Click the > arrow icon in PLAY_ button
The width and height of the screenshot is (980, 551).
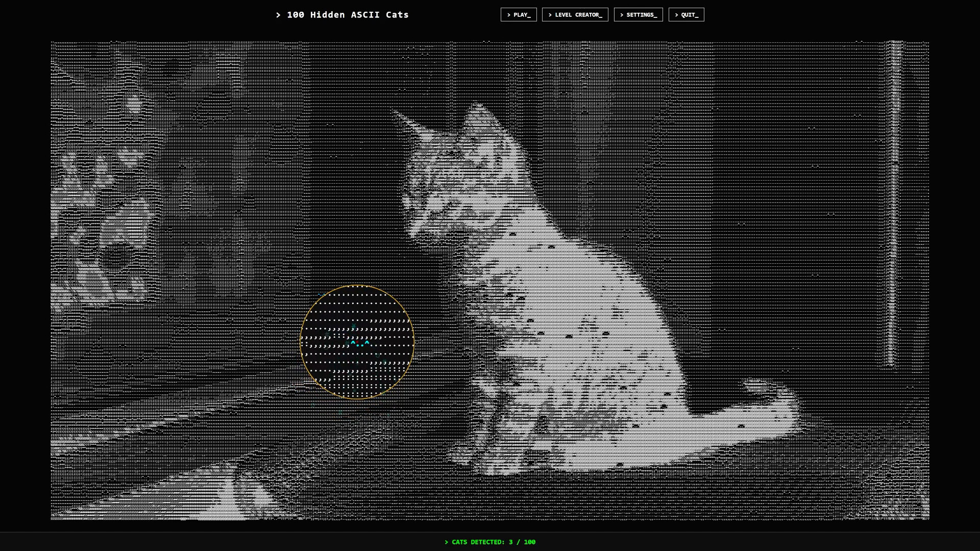pos(509,15)
